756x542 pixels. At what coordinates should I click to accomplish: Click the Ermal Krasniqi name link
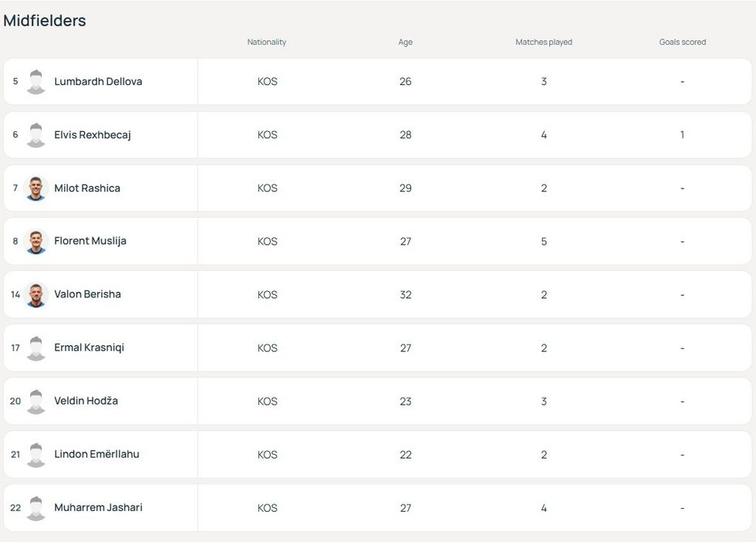[89, 348]
